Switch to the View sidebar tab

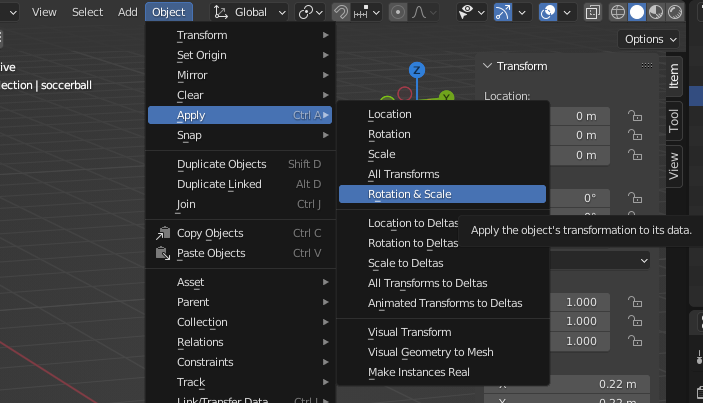tap(674, 166)
